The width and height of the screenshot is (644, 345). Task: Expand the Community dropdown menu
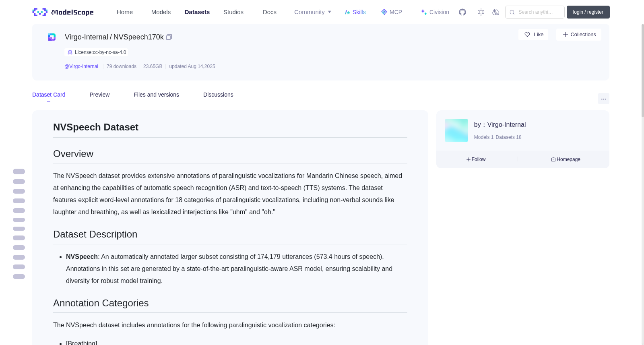[313, 12]
